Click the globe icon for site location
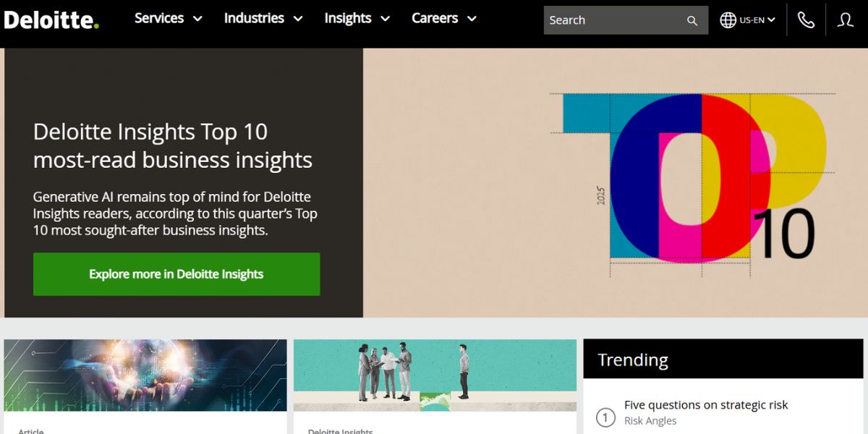868x434 pixels. (x=728, y=20)
